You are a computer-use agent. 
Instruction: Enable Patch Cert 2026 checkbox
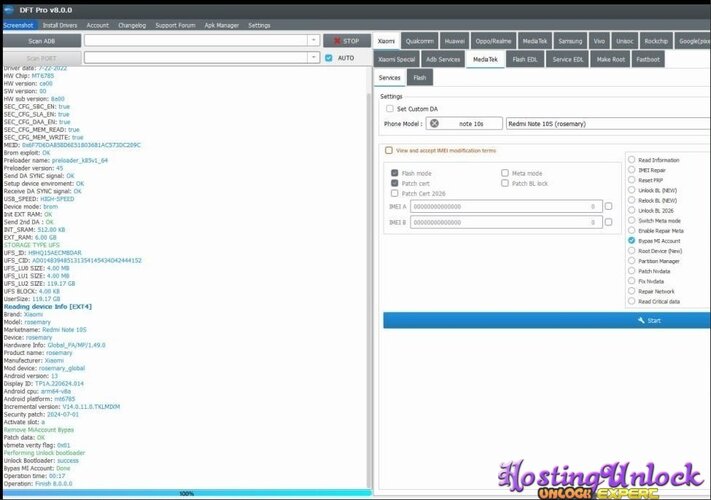tap(394, 193)
